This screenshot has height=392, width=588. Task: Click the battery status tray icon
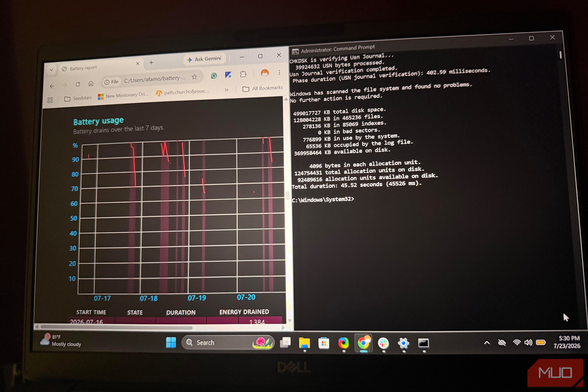pyautogui.click(x=541, y=342)
